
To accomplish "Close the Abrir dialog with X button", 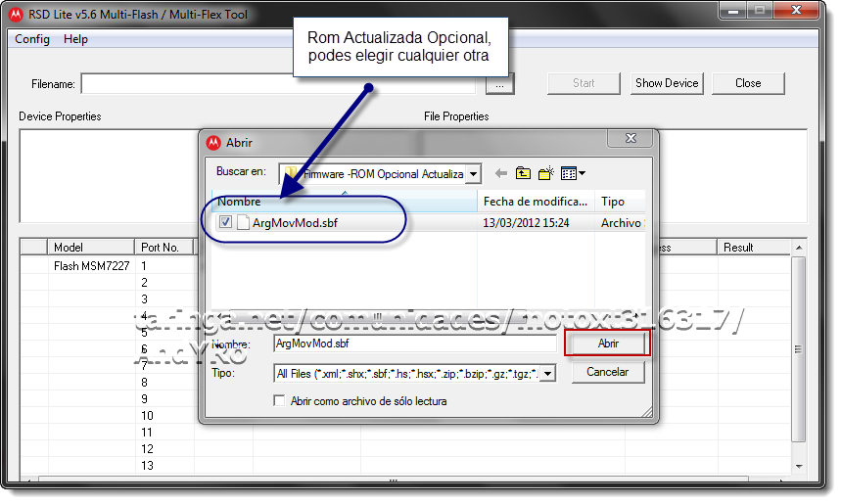I will [631, 138].
